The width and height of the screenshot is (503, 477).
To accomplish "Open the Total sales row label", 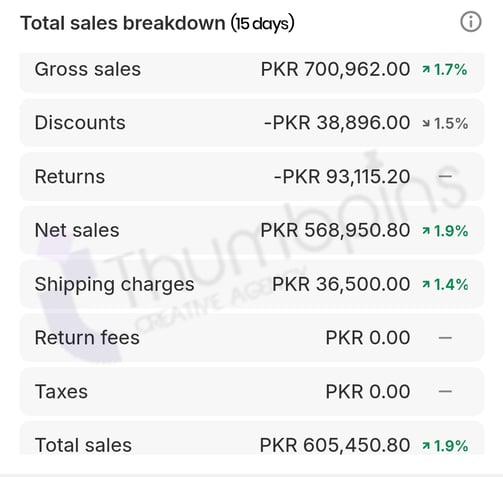I will point(83,445).
